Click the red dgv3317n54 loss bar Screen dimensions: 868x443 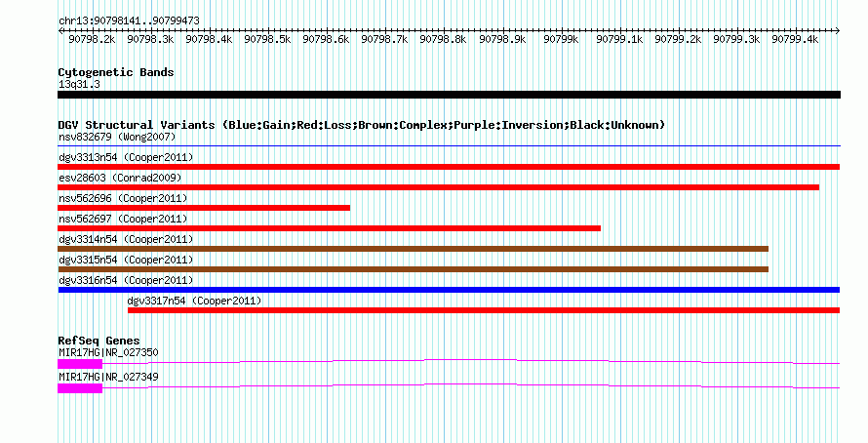(484, 310)
